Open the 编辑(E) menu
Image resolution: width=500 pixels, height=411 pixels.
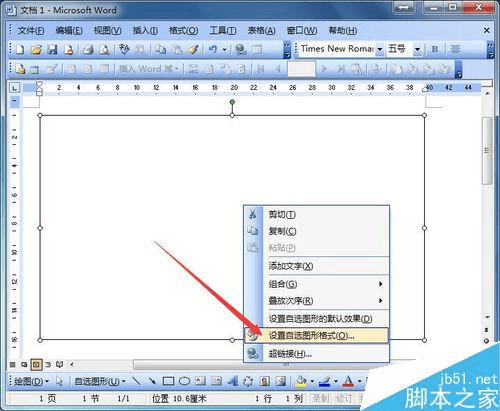tap(69, 31)
